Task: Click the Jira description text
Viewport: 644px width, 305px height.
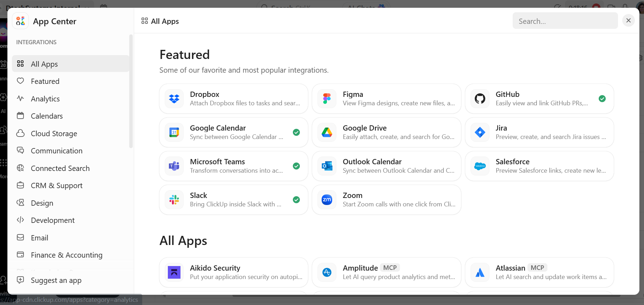Action: 551,137
